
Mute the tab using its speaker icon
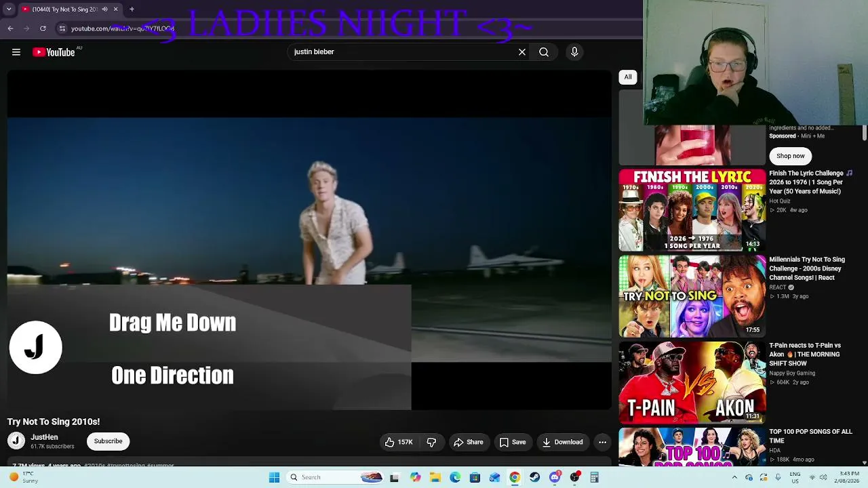click(104, 9)
